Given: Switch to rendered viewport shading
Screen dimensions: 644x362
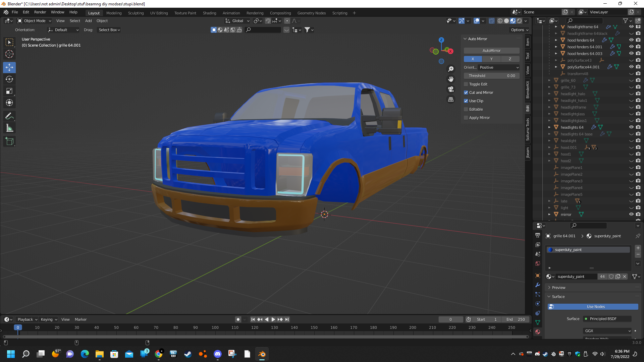Looking at the screenshot, I should [519, 21].
